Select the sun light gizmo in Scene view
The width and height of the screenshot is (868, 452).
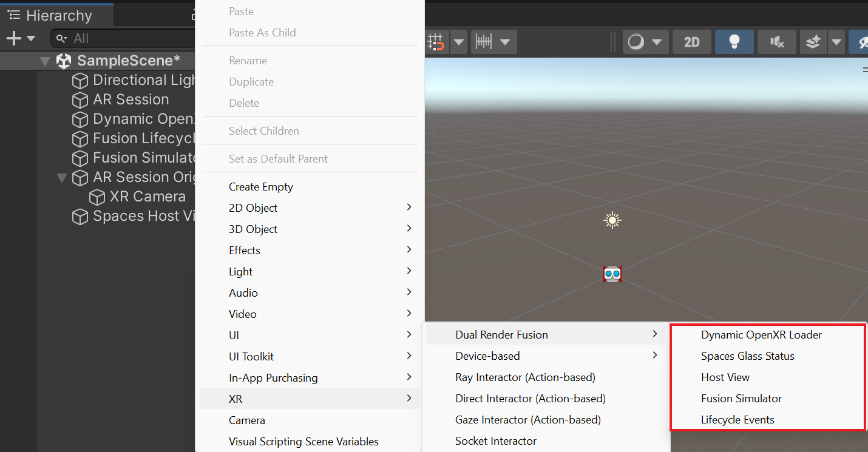pos(612,220)
